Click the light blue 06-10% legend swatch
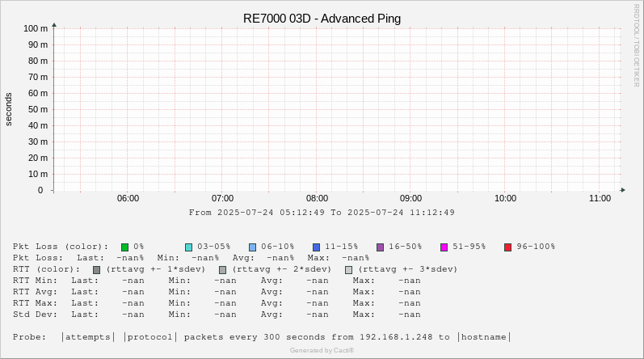The width and height of the screenshot is (644, 359). click(253, 247)
